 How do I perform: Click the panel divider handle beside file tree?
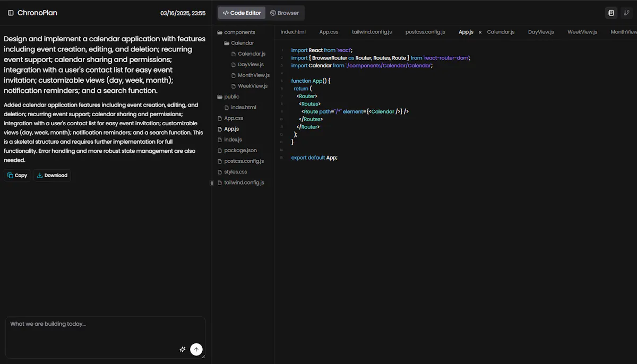tap(211, 183)
